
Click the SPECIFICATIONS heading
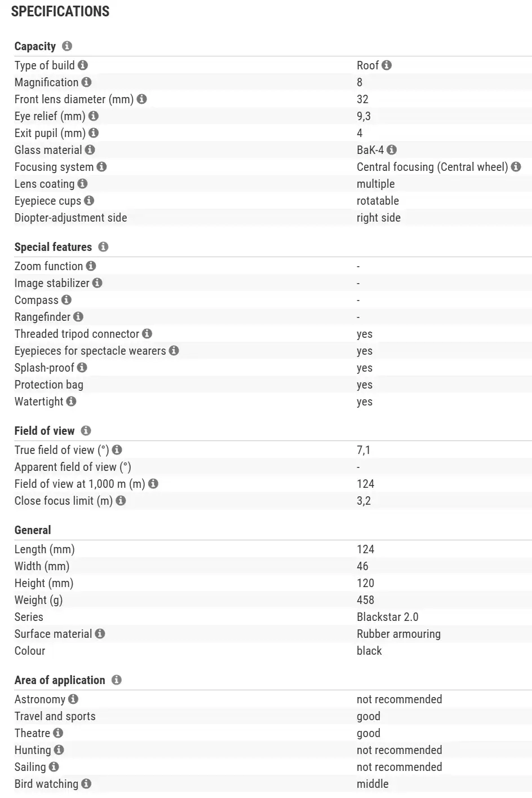coord(60,11)
